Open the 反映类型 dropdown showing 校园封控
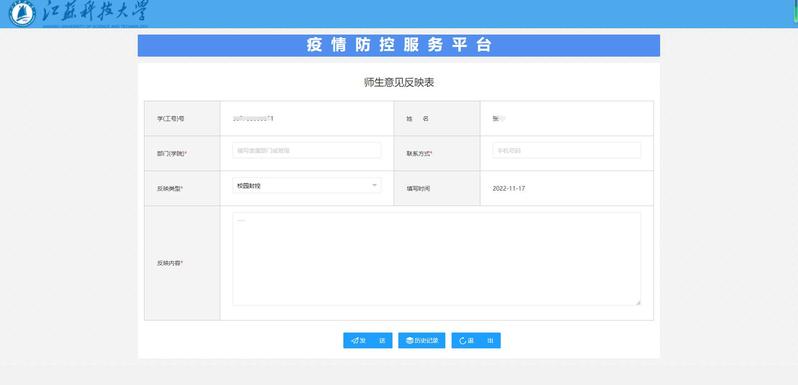 [x=306, y=185]
